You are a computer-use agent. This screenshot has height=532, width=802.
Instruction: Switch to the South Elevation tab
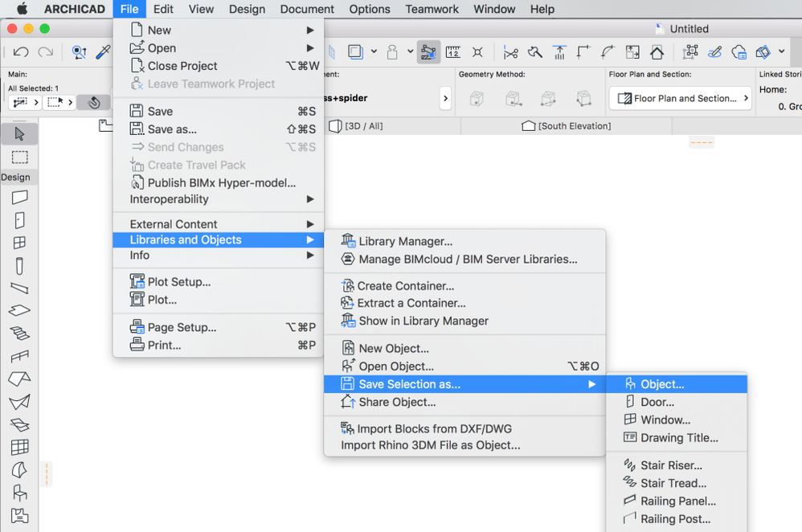point(567,126)
